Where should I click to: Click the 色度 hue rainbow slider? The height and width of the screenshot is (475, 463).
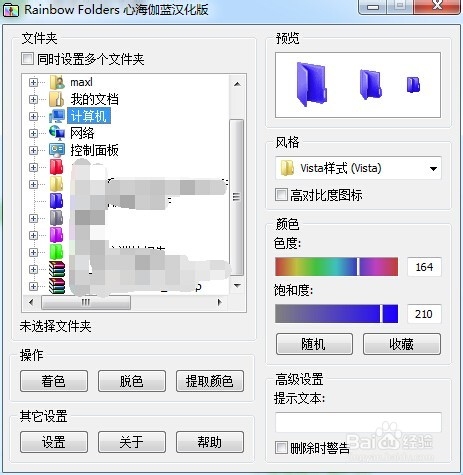[x=337, y=266]
